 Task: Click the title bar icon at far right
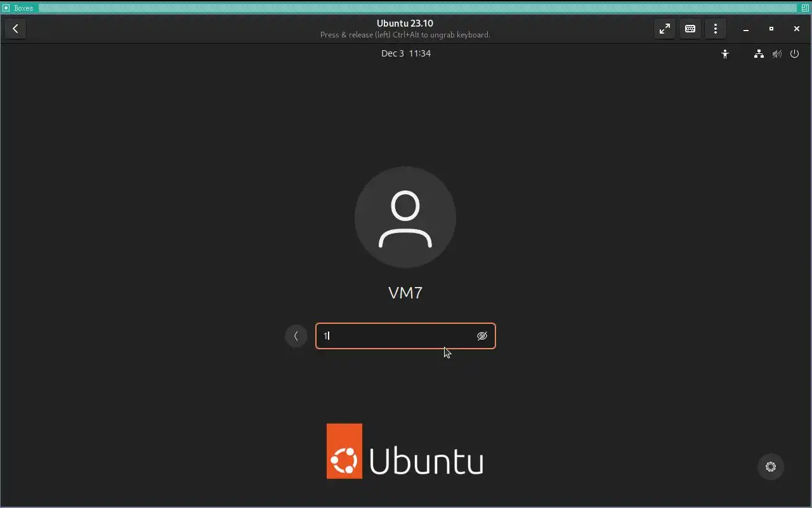pyautogui.click(x=806, y=8)
